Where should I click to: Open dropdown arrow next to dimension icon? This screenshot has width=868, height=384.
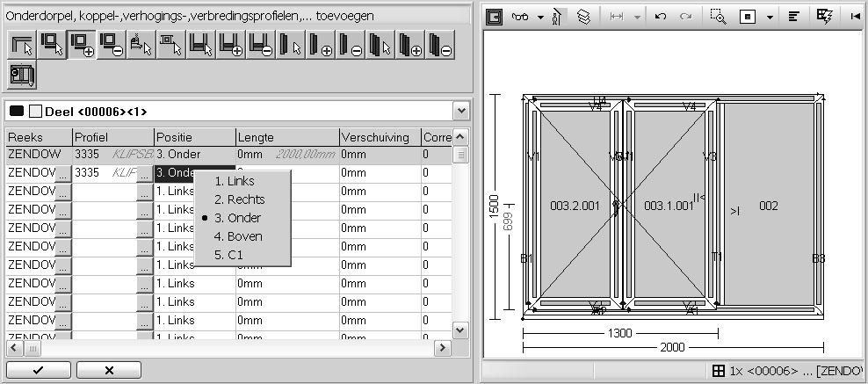coord(637,18)
